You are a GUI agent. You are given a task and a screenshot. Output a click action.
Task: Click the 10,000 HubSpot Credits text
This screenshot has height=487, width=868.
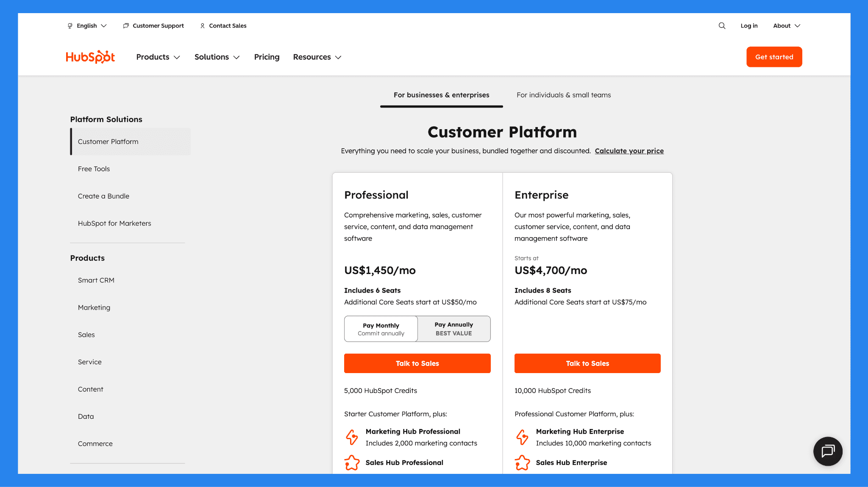click(552, 391)
